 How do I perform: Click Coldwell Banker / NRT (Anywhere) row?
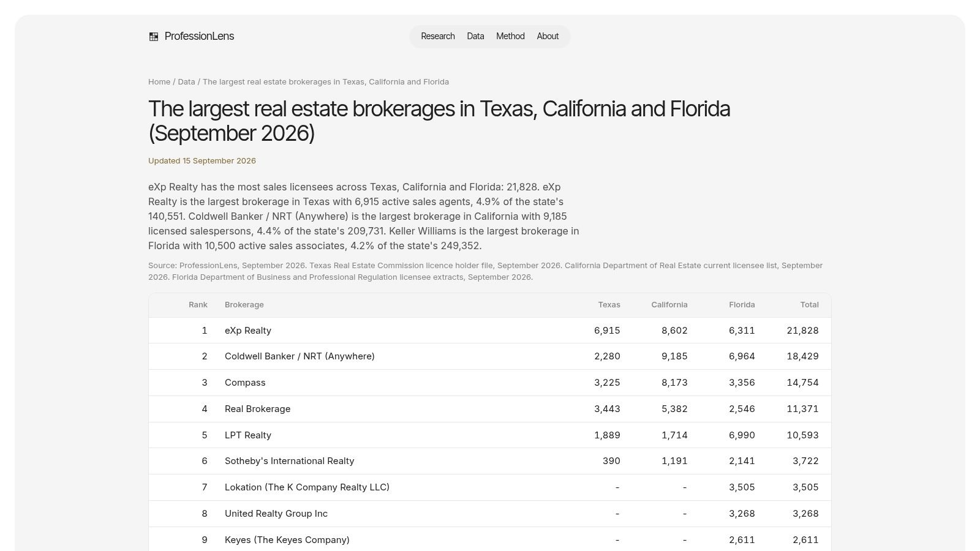[x=490, y=356]
